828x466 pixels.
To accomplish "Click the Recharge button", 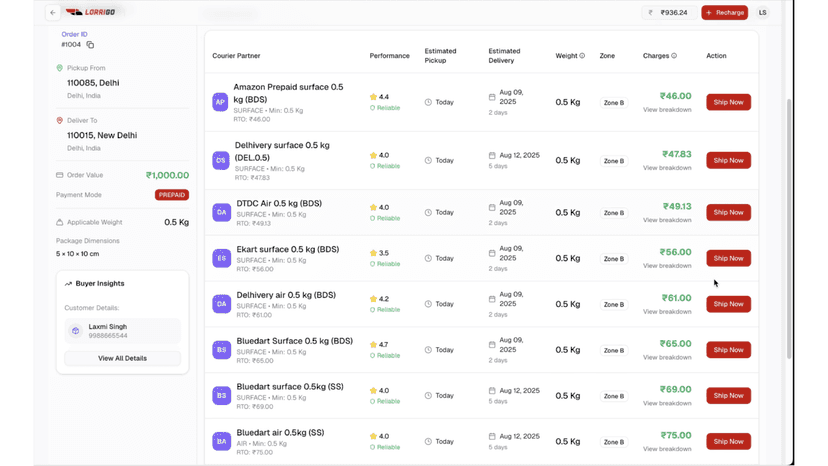I will (x=724, y=13).
